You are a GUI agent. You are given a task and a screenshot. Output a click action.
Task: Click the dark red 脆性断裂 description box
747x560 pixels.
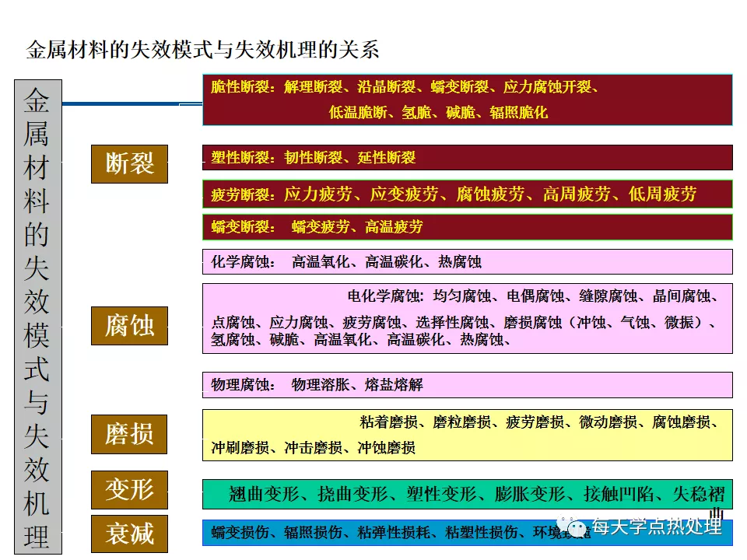(x=467, y=100)
